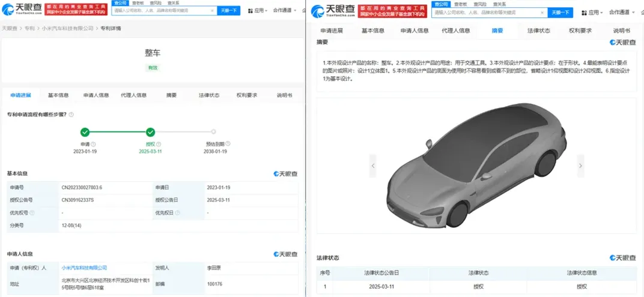Select the 查关系 search tab in the right window
Screen dimensions: 644x297
click(x=499, y=4)
